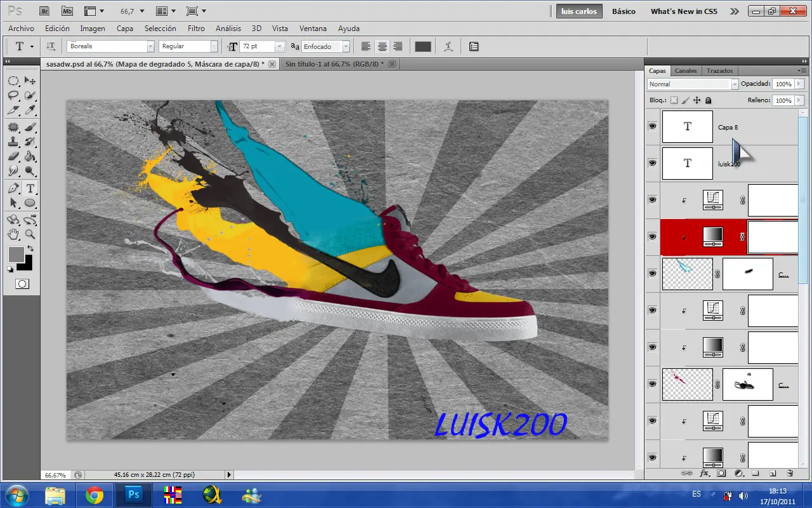The height and width of the screenshot is (508, 812).
Task: Select the Hand tool
Action: [13, 234]
